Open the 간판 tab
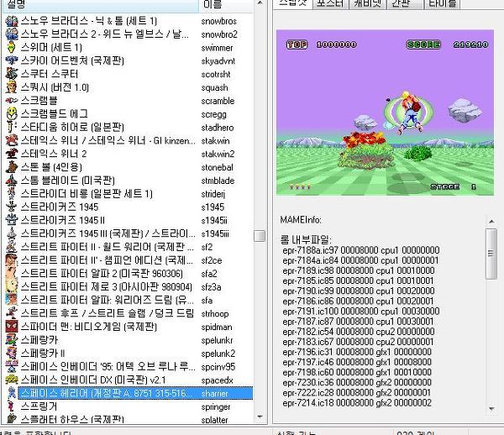The image size is (504, 435). 404,3
